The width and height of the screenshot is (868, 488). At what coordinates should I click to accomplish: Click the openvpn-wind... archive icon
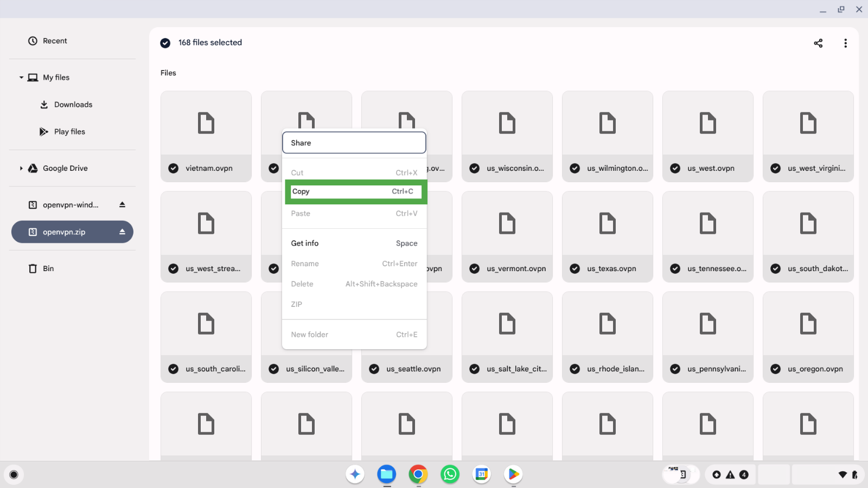tap(33, 204)
